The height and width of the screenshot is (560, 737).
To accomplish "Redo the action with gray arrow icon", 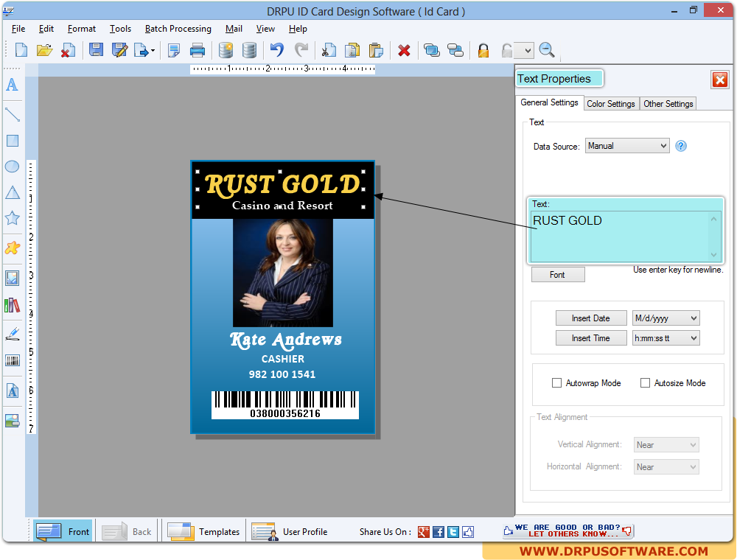I will 301,50.
